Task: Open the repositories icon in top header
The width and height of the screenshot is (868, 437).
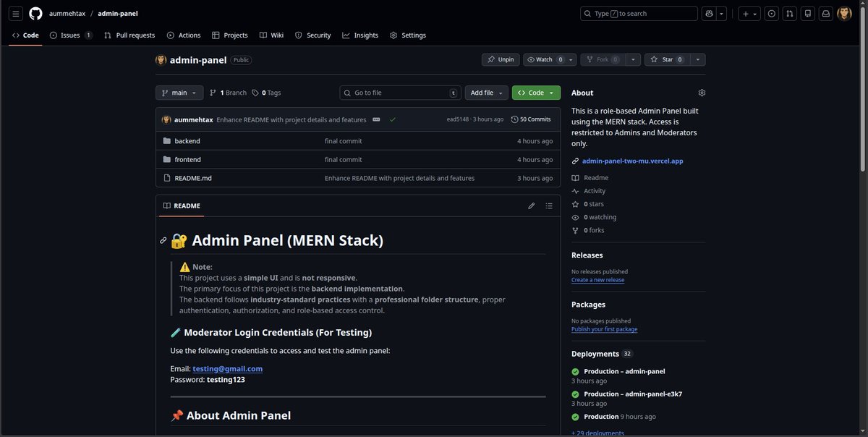Action: click(x=808, y=14)
